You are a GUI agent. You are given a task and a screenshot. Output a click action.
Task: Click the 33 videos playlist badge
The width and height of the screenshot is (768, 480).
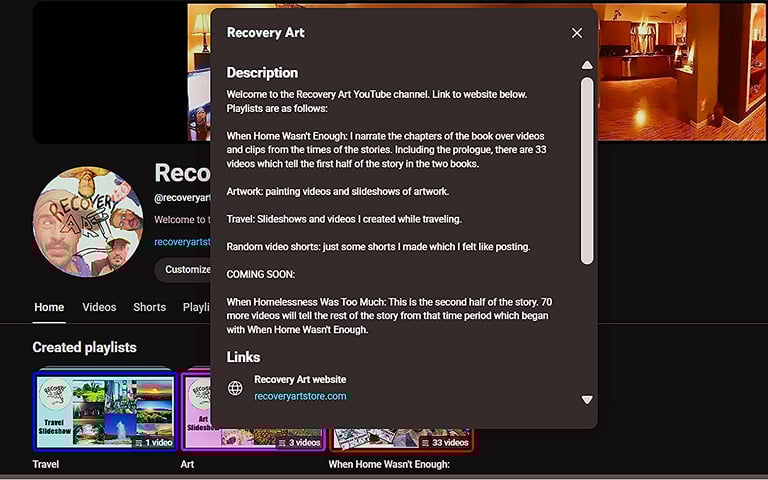[x=445, y=443]
